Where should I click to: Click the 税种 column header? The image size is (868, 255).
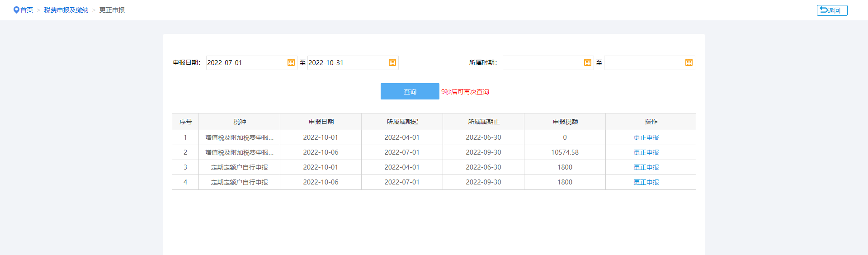[240, 122]
